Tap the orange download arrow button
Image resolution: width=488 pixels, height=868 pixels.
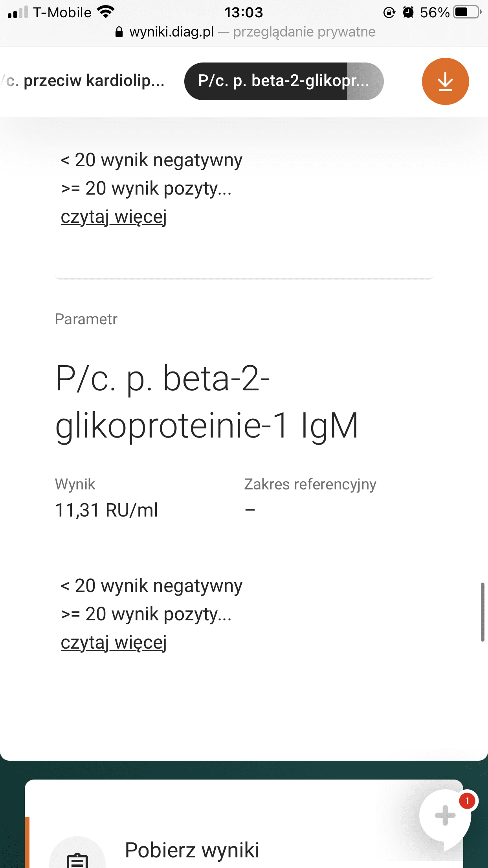point(445,81)
